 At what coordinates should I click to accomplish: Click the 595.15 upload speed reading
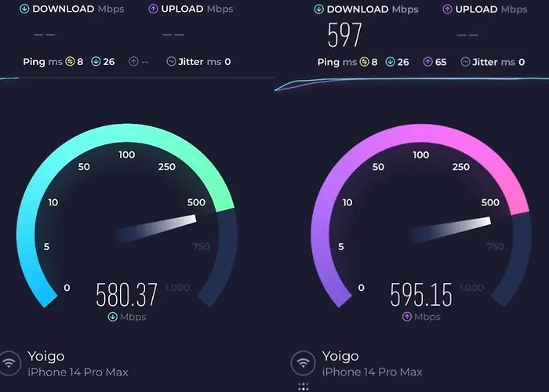pos(421,295)
